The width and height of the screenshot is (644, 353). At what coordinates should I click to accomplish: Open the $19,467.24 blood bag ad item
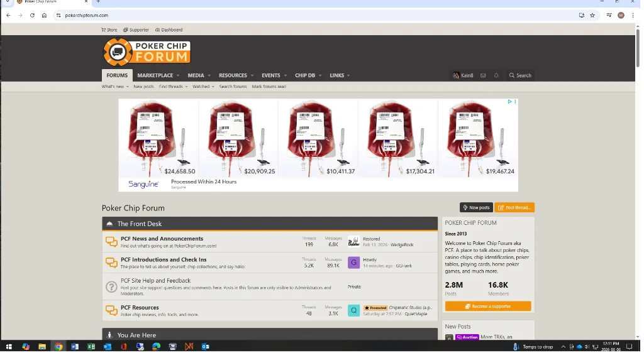point(478,138)
